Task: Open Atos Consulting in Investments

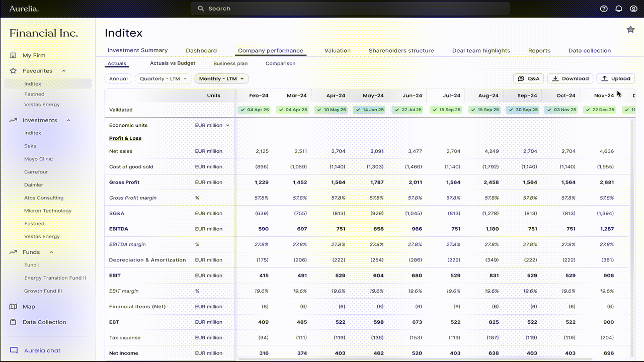Action: point(44,198)
